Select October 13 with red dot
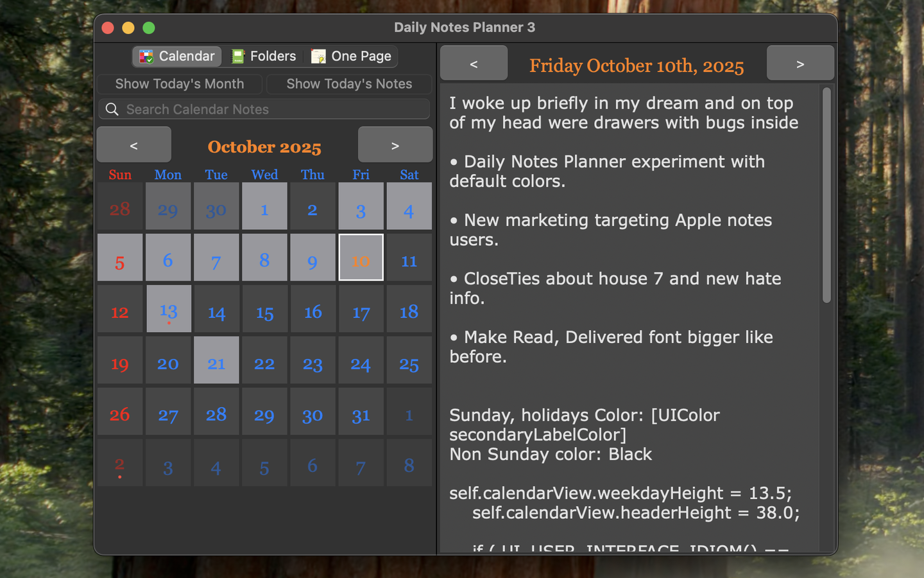924x578 pixels. [x=168, y=310]
